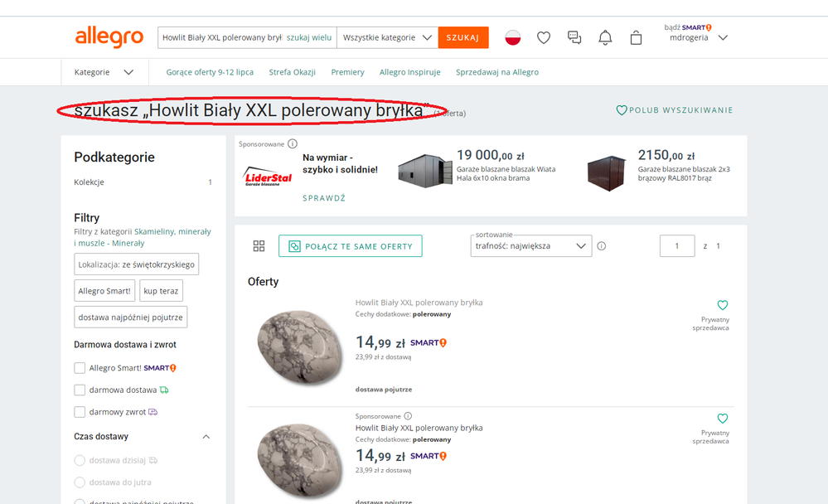Click szukaj wielu link in search box

[309, 37]
